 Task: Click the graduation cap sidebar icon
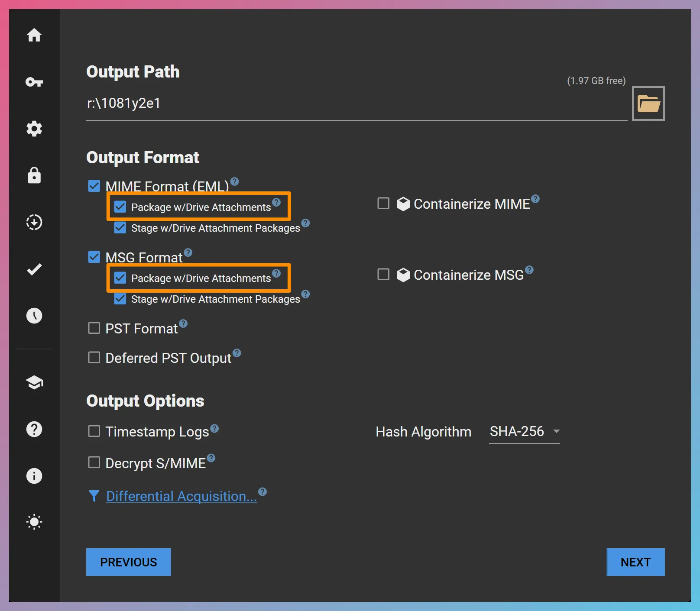point(34,382)
